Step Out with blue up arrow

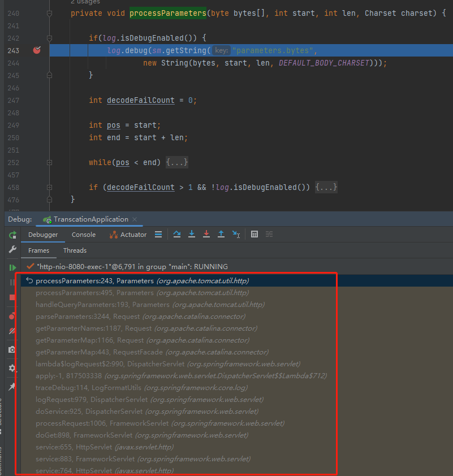221,234
